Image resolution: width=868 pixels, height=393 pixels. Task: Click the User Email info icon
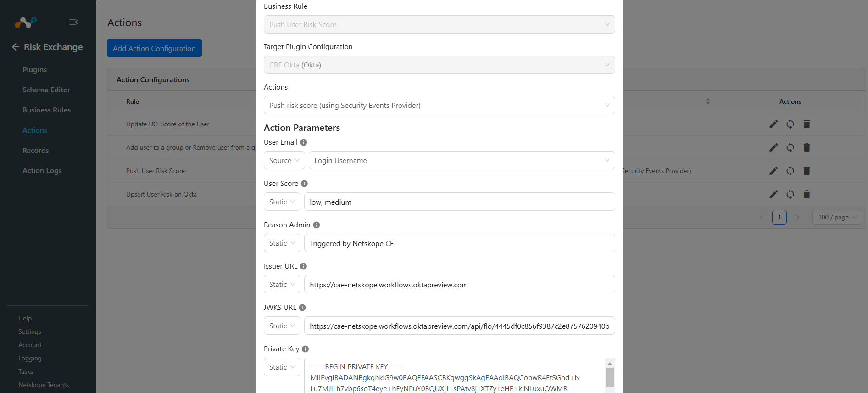[304, 142]
